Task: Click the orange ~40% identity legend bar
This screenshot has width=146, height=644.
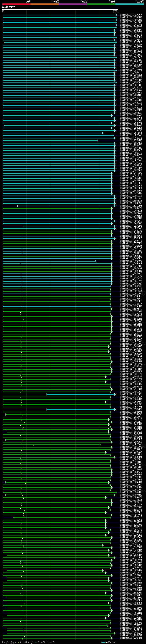Action: coord(45,4)
